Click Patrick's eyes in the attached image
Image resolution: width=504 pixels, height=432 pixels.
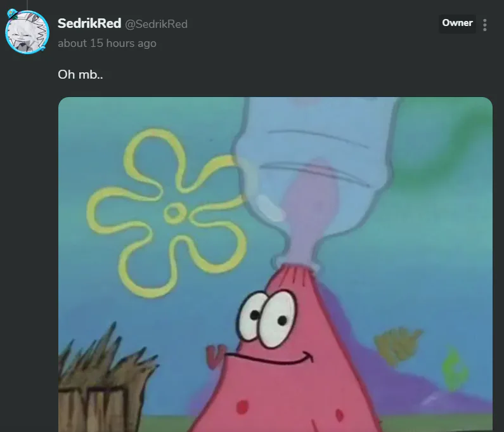click(268, 318)
